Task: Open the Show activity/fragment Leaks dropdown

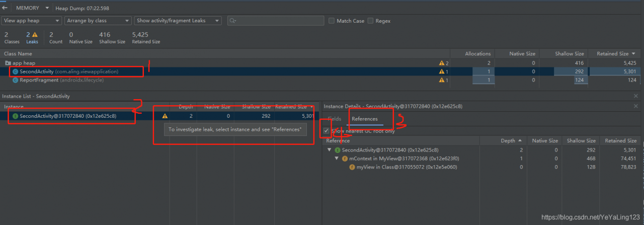Action: tap(178, 21)
